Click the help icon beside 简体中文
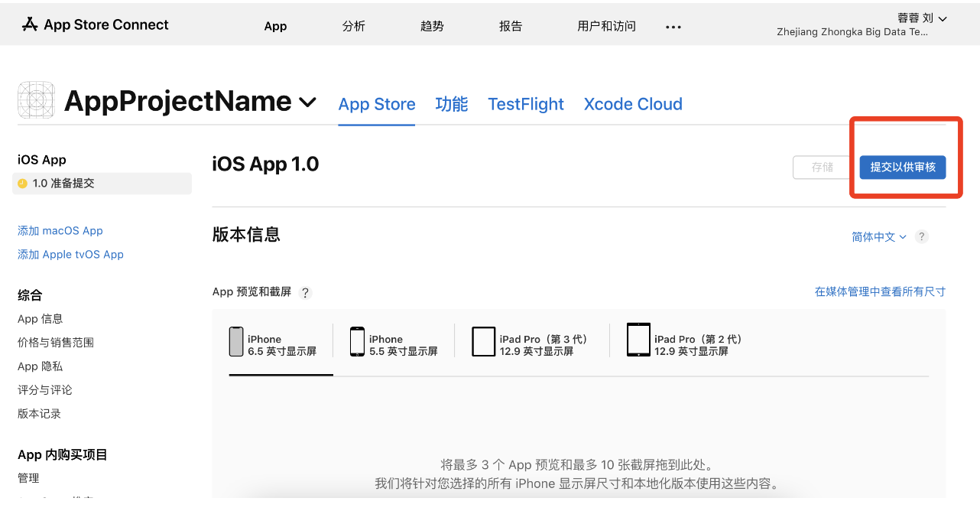The width and height of the screenshot is (980, 511). click(922, 237)
